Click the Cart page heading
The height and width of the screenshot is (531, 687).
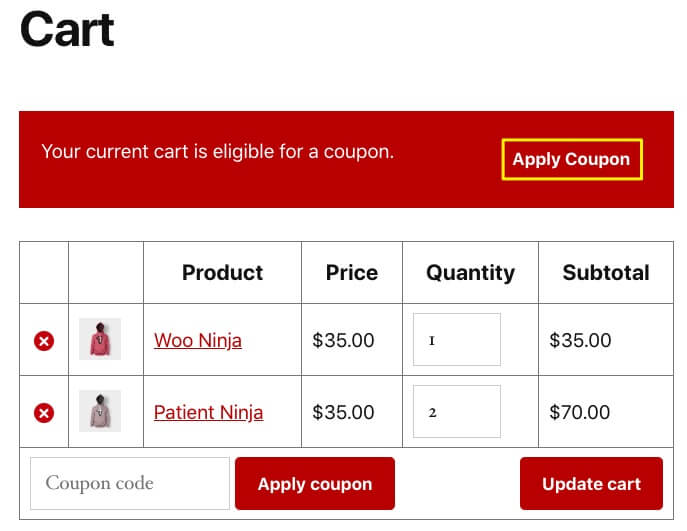click(x=67, y=30)
